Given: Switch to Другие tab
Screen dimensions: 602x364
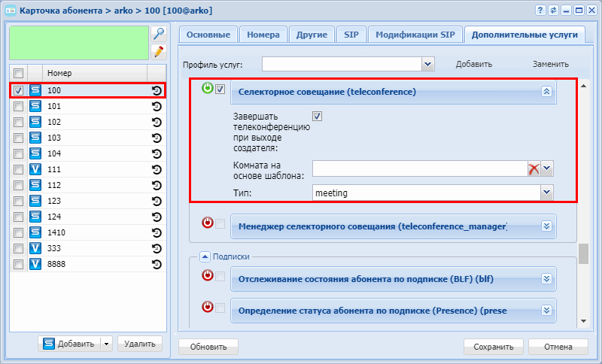Looking at the screenshot, I should 312,35.
